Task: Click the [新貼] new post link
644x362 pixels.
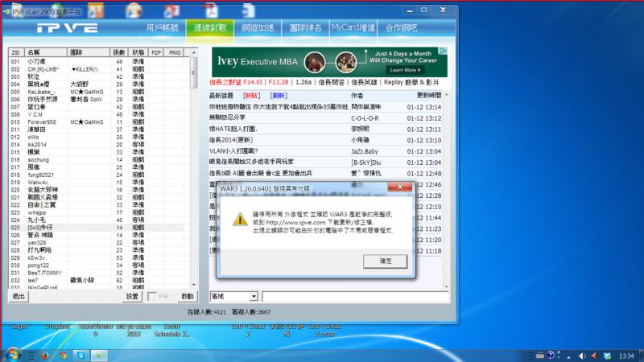Action: point(251,96)
